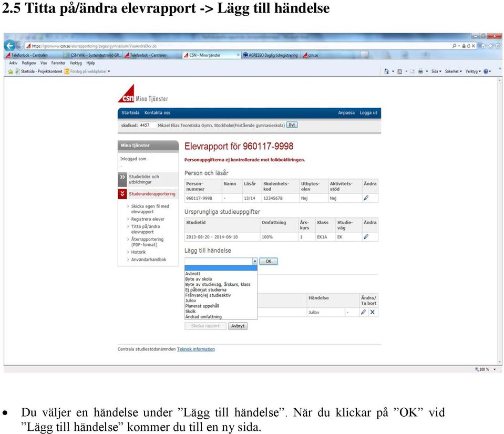Open favorites star icon at top right
Image resolution: width=504 pixels, height=434 pixels.
490,46
